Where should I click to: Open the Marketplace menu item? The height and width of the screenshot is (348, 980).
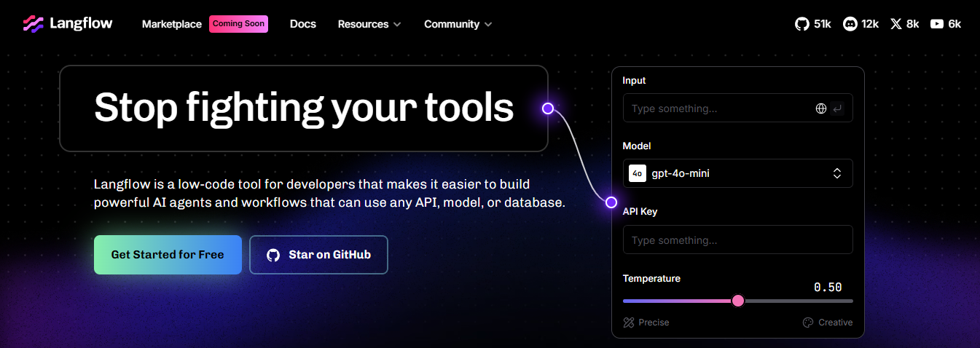point(172,24)
